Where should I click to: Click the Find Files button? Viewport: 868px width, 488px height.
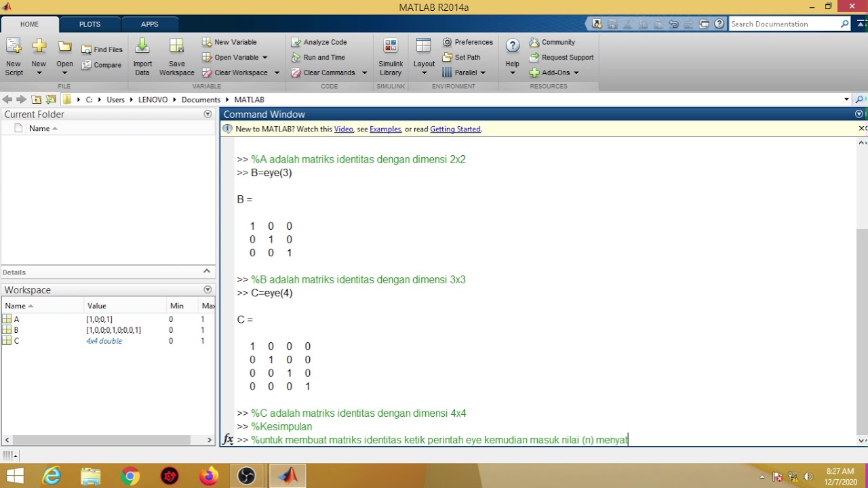[102, 49]
